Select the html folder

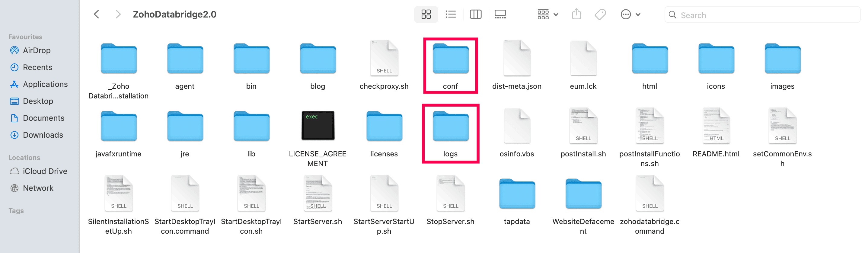[650, 59]
